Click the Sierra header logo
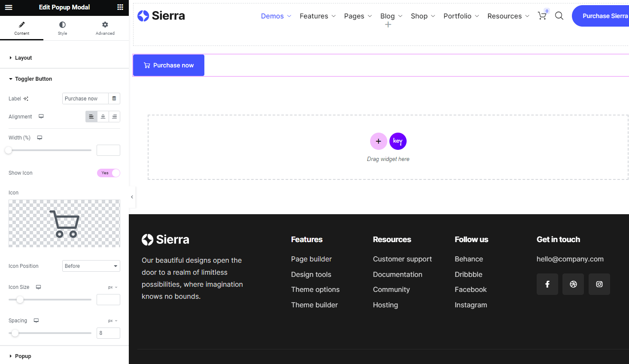This screenshot has height=364, width=629. click(x=161, y=16)
